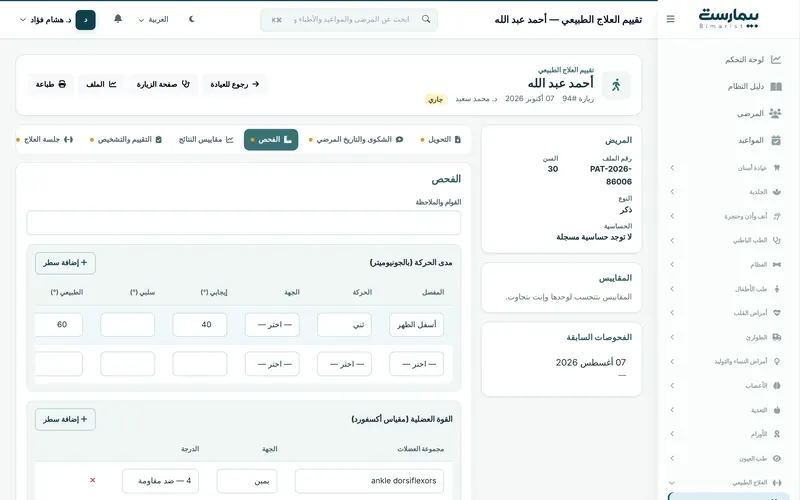
Task: Select the internal medicine stethoscope icon
Action: click(x=777, y=240)
